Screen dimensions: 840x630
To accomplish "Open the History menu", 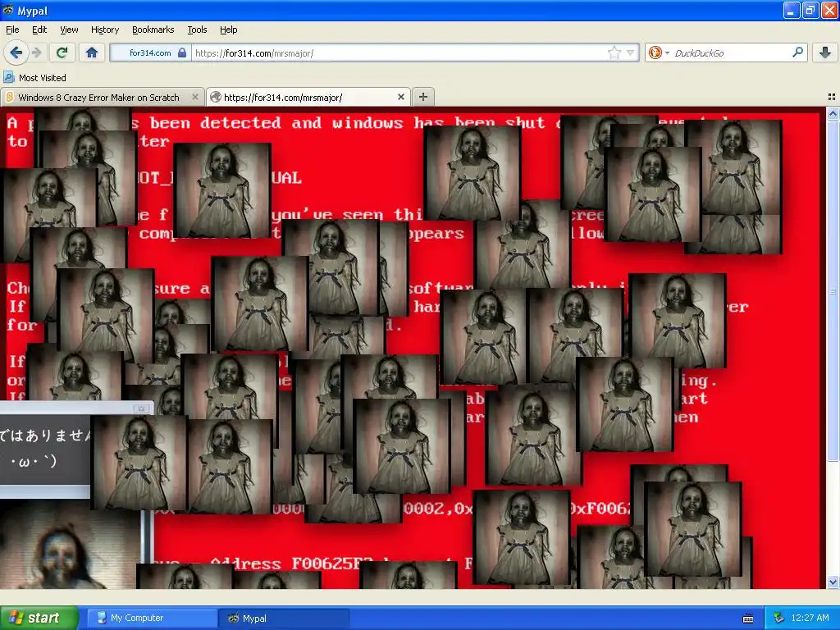I will [x=104, y=30].
